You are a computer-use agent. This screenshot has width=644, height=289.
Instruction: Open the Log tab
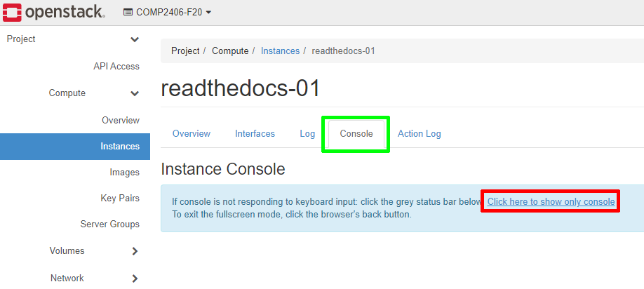[307, 134]
